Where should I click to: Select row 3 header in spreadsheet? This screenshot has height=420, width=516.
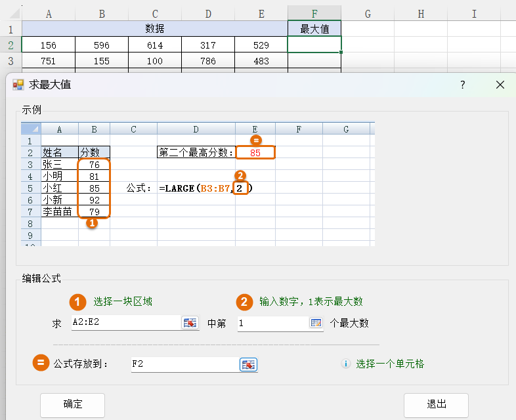11,60
